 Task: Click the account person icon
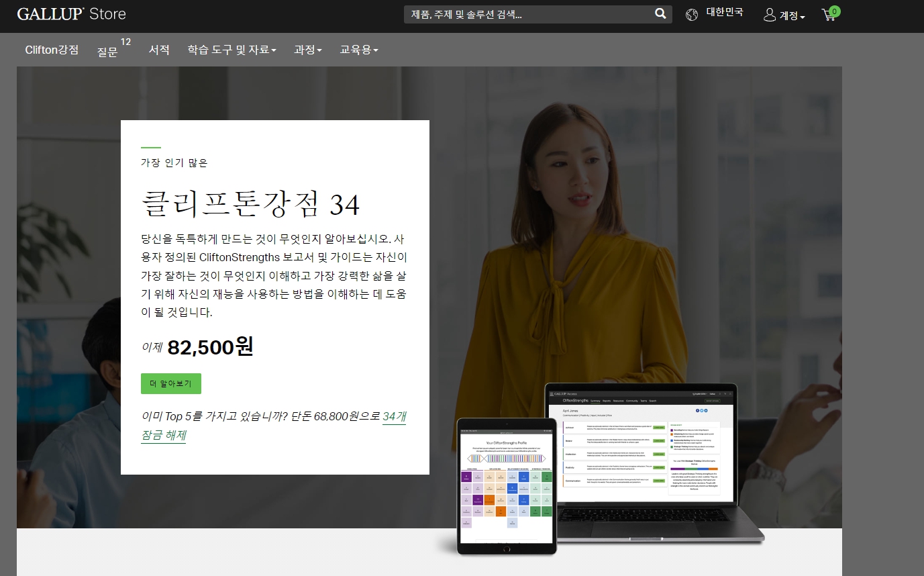pyautogui.click(x=770, y=14)
